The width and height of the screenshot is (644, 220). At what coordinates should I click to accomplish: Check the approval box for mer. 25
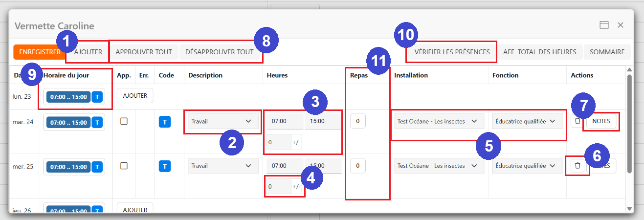pyautogui.click(x=124, y=166)
